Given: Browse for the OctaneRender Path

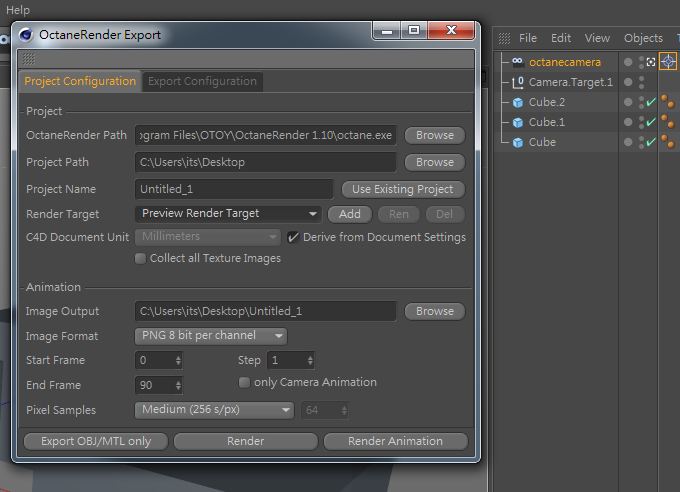Looking at the screenshot, I should tap(435, 135).
